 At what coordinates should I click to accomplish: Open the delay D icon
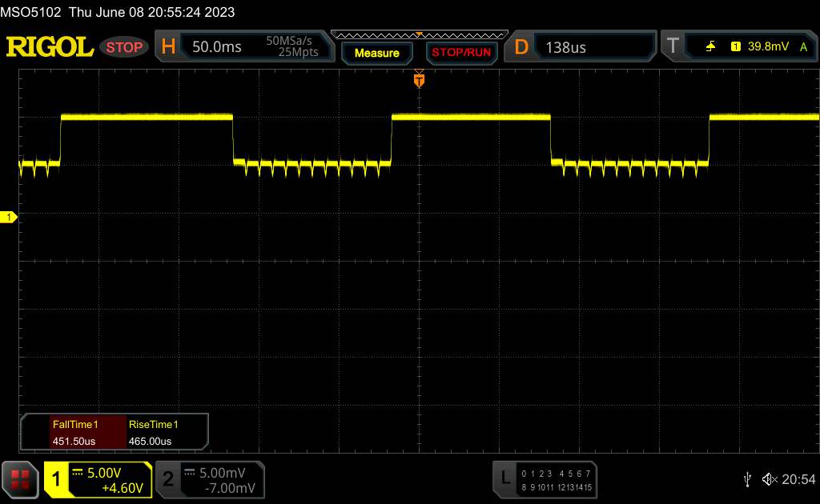tap(521, 47)
